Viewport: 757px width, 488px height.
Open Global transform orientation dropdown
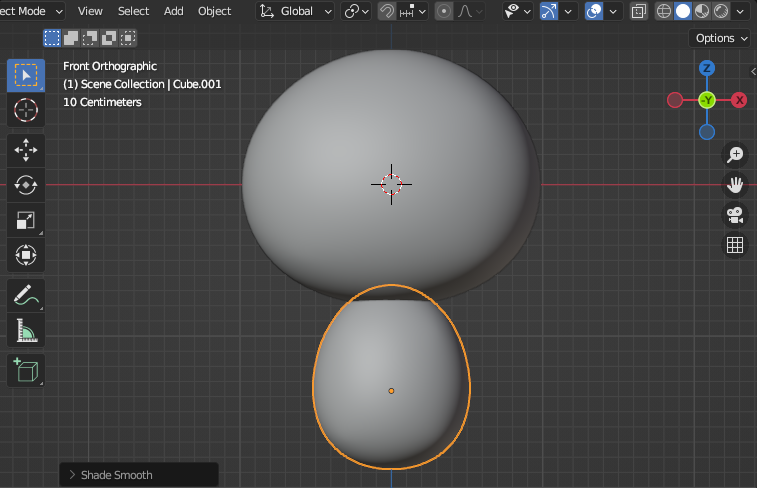[295, 11]
